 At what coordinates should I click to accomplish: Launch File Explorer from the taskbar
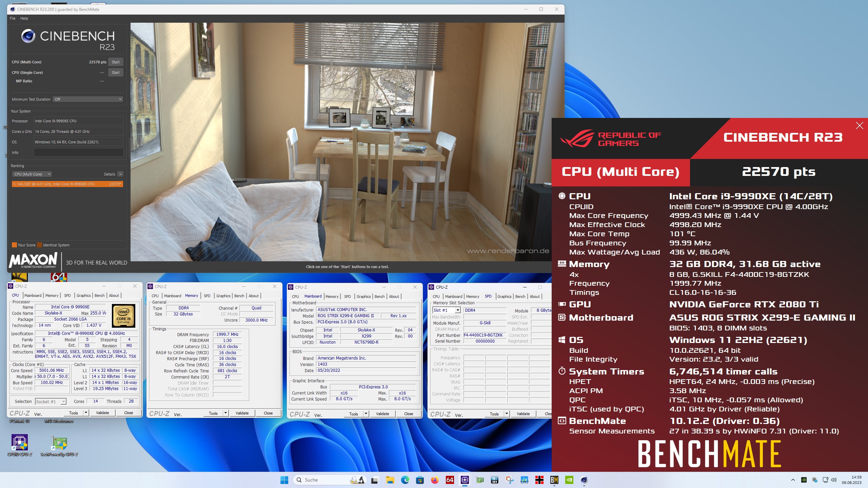(390, 480)
